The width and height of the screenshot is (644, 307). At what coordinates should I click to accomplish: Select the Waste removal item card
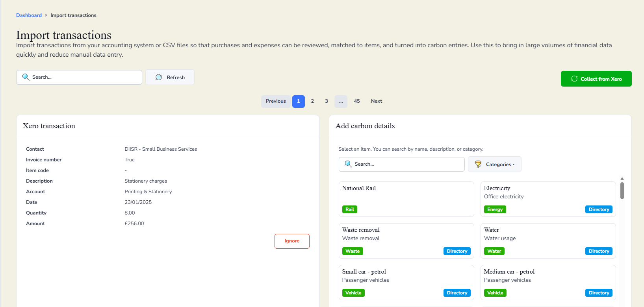point(406,241)
